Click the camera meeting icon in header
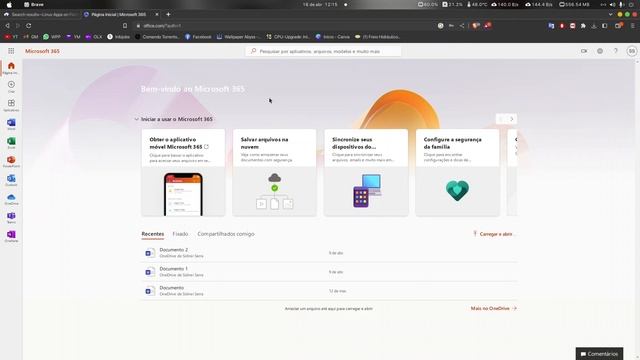Viewport: 640px width, 360px height. [584, 51]
